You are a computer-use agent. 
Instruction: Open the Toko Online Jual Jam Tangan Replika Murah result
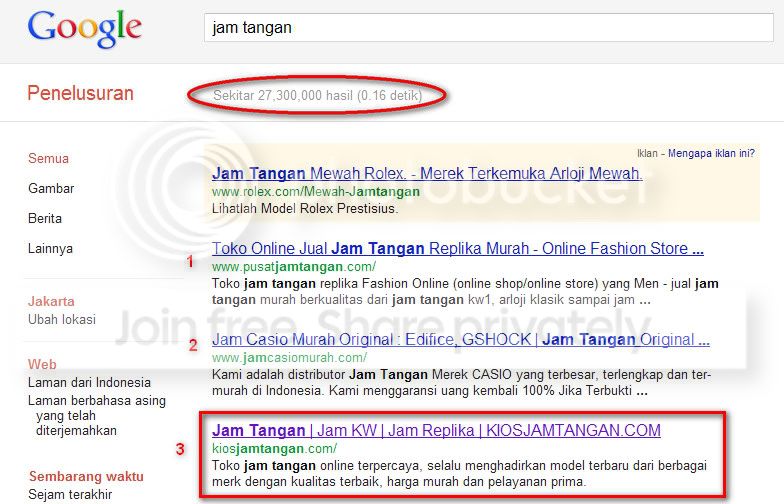458,248
